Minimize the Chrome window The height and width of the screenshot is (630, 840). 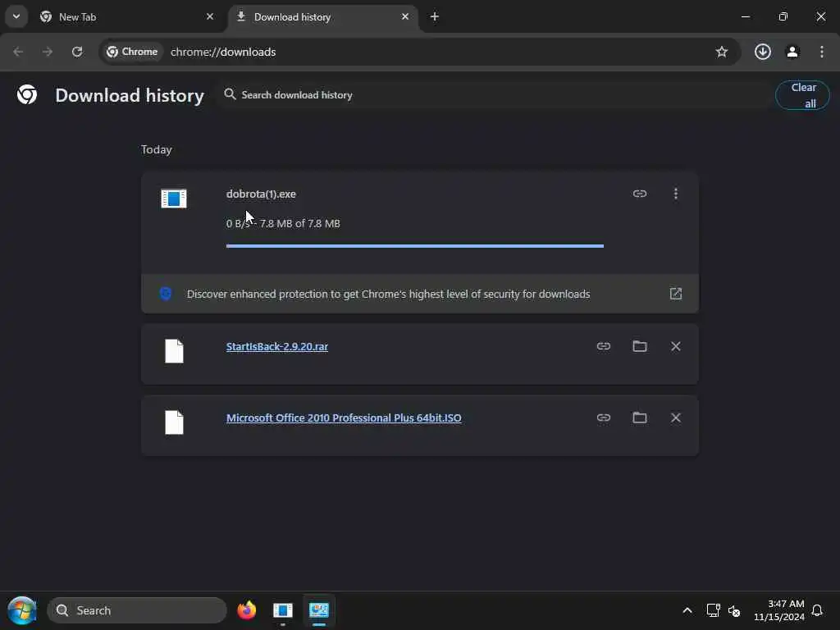[x=745, y=16]
